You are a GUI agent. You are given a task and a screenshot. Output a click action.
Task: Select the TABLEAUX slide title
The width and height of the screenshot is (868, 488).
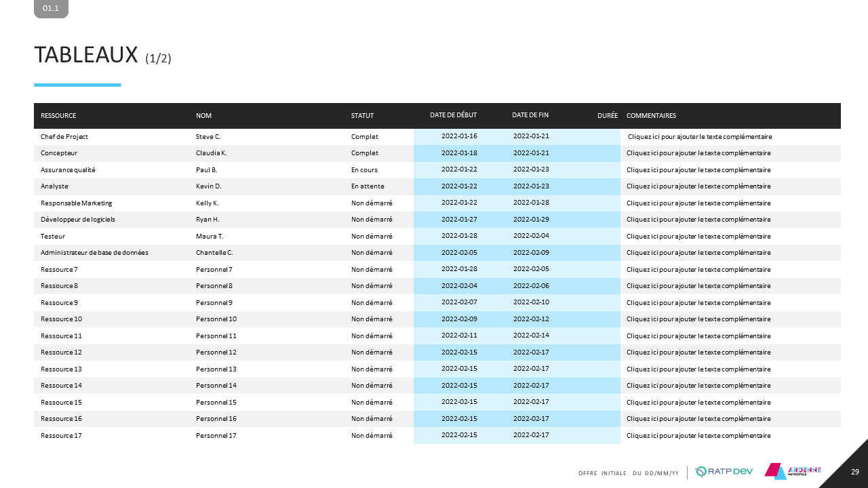pyautogui.click(x=86, y=56)
